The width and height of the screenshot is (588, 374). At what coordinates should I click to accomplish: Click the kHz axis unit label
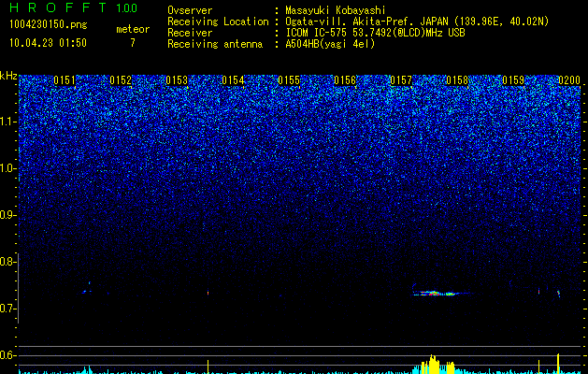pos(8,76)
